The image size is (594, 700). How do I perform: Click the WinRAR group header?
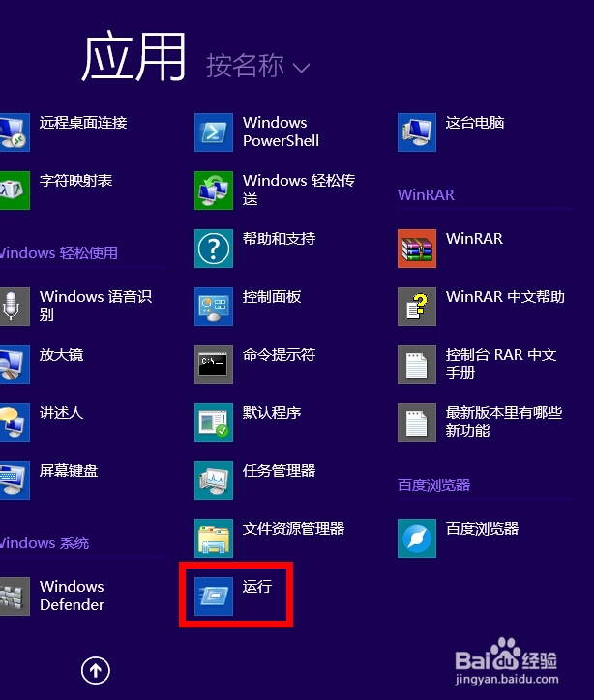(x=426, y=194)
